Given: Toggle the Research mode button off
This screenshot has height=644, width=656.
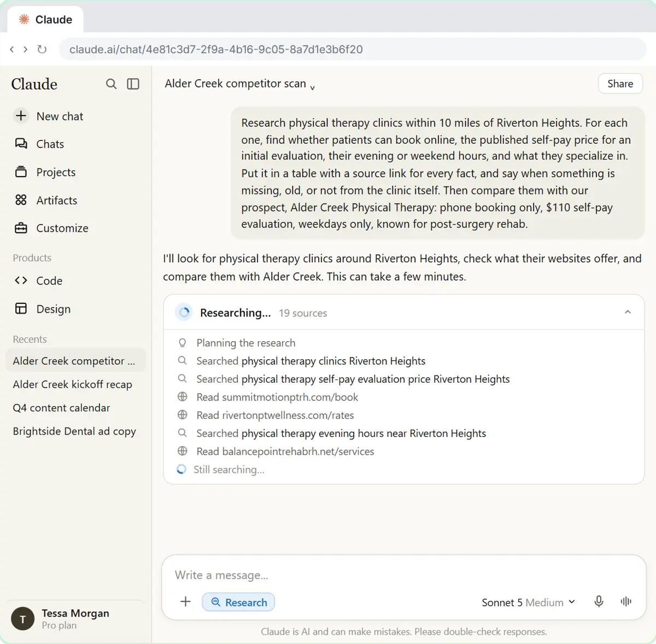Looking at the screenshot, I should [238, 602].
